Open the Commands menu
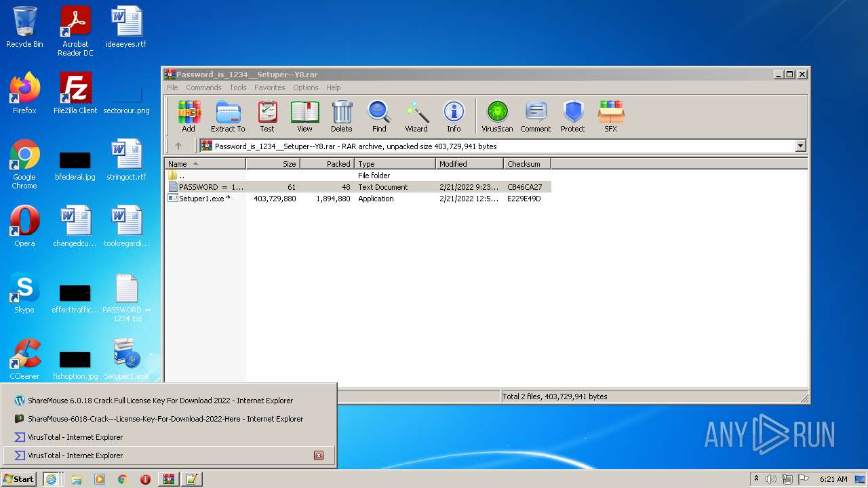The image size is (868, 488). pyautogui.click(x=203, y=87)
